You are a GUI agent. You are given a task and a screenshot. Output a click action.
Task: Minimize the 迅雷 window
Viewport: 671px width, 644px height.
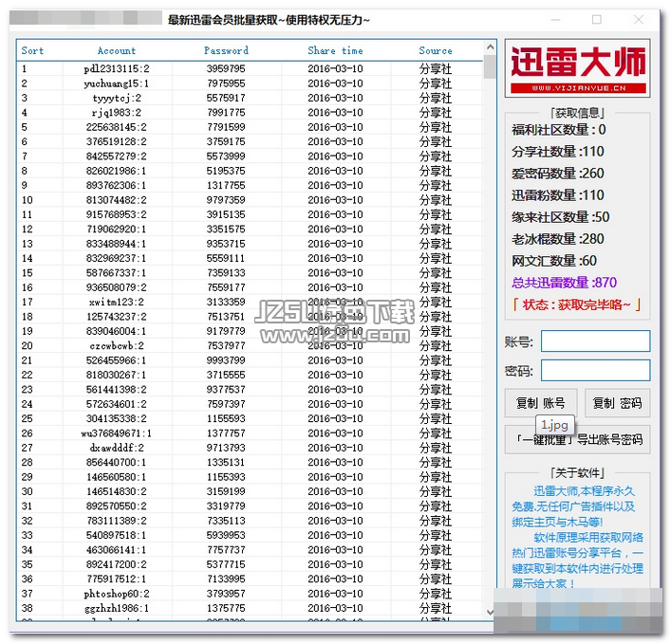(x=555, y=20)
